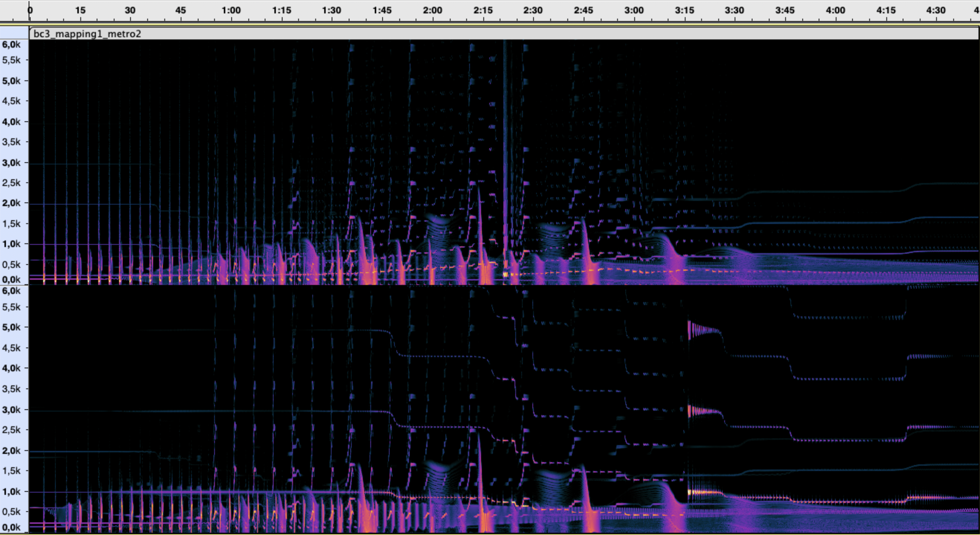Viewport: 980px width, 535px height.
Task: Click 1,5k in the upper channel vertical ruler
Action: coord(12,224)
